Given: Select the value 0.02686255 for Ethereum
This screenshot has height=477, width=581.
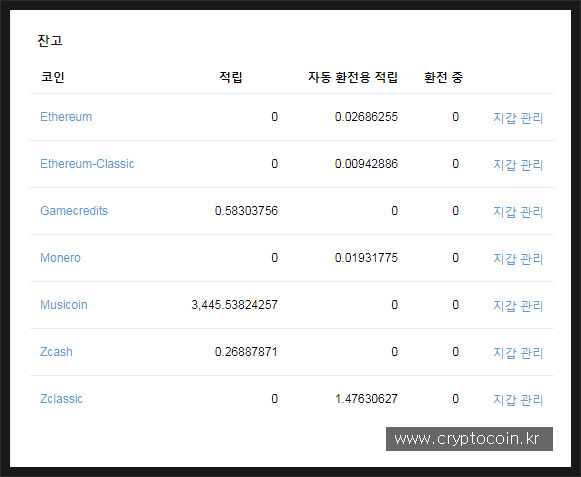Looking at the screenshot, I should click(x=366, y=117).
